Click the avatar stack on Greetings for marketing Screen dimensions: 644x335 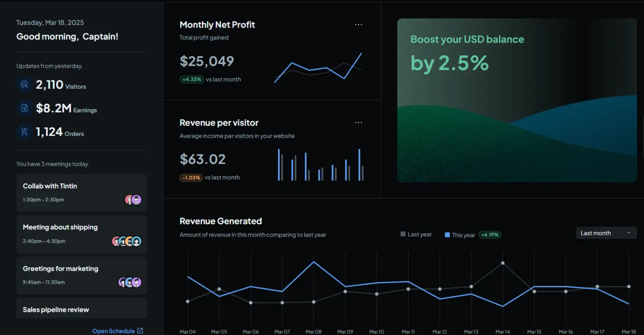point(129,282)
